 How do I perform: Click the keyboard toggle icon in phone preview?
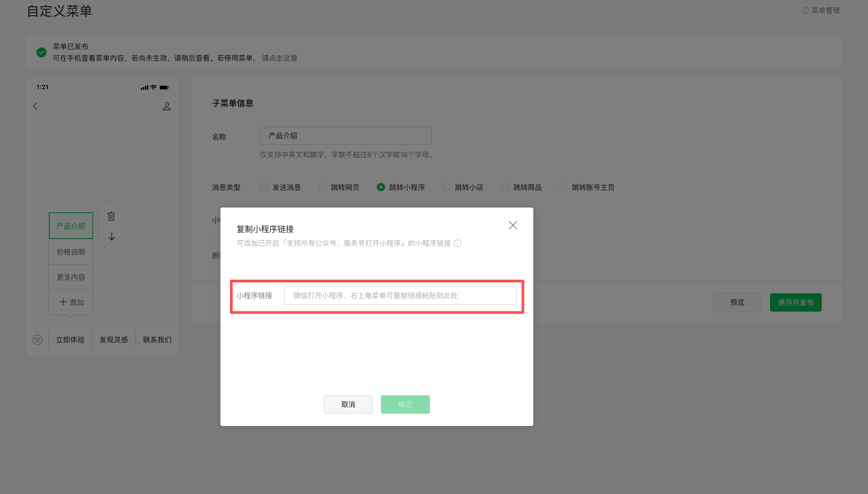[x=37, y=339]
